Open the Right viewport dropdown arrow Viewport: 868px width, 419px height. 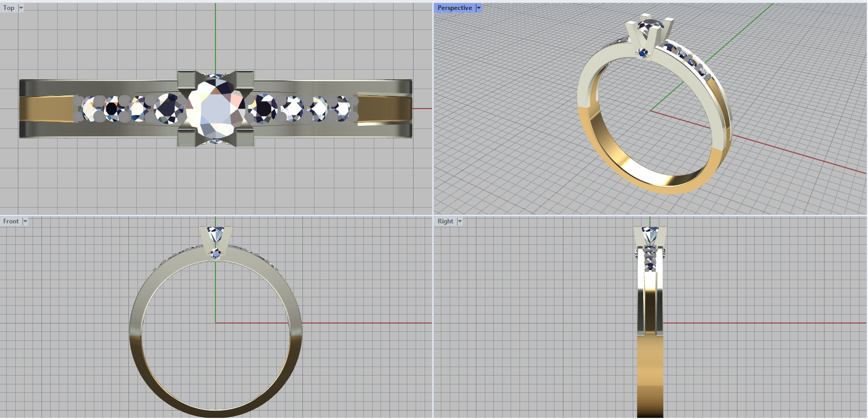459,221
